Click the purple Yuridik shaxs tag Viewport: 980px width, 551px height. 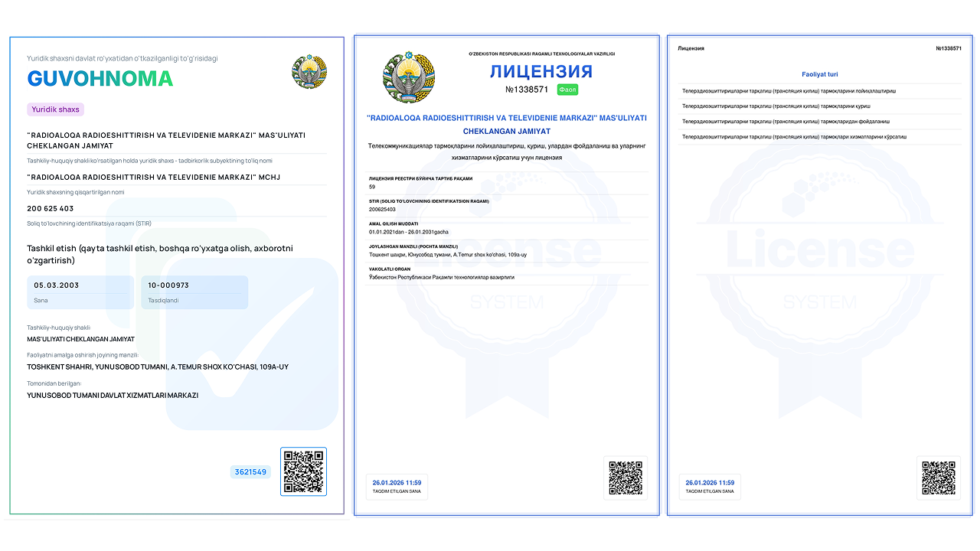55,109
